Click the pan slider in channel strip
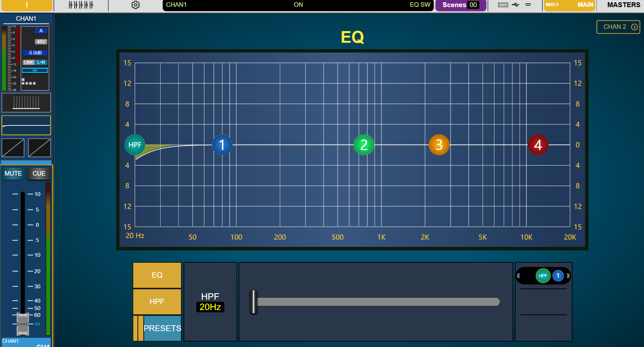 [x=35, y=70]
